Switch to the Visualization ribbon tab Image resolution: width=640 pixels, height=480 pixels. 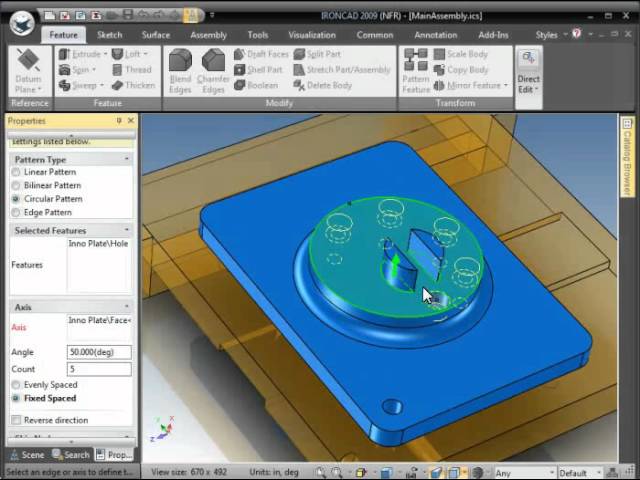click(x=312, y=35)
